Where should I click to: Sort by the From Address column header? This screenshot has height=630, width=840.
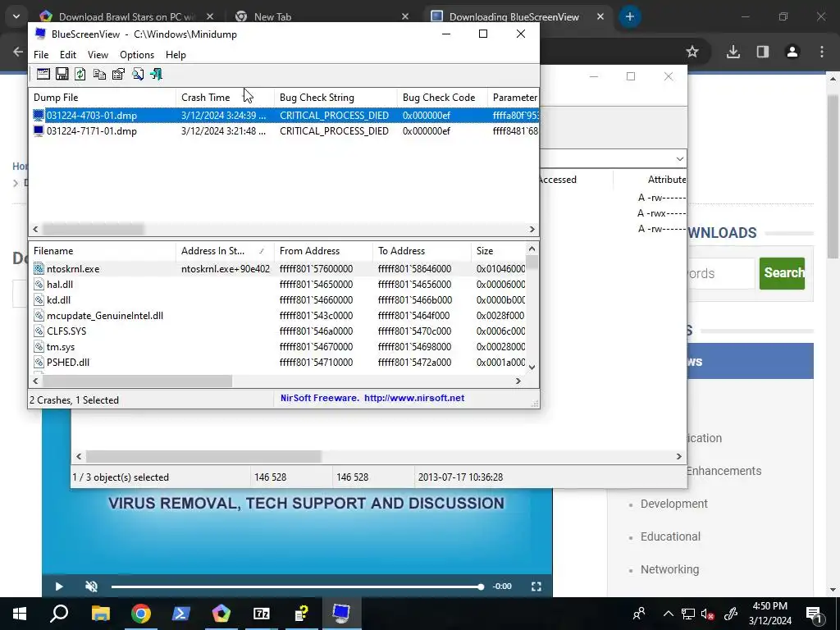pyautogui.click(x=323, y=251)
